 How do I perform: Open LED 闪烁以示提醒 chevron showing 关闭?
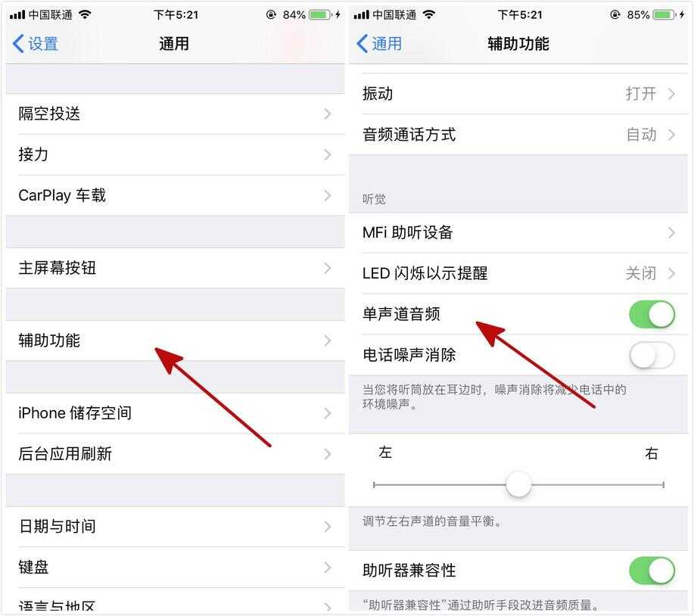coord(671,273)
